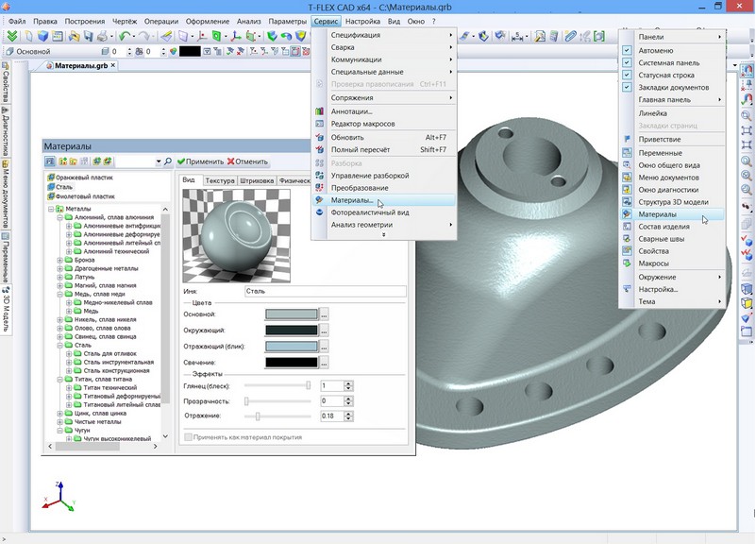The width and height of the screenshot is (756, 544).
Task: Click the Undo arrow icon
Action: (125, 36)
